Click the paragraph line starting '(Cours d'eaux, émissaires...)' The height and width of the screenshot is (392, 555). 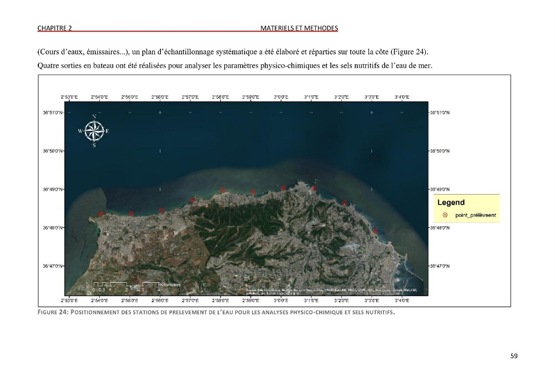tap(233, 52)
